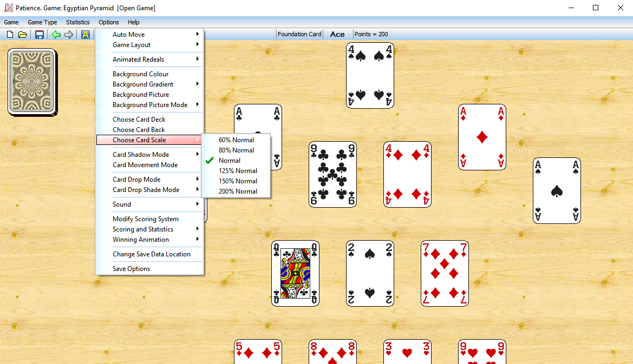The width and height of the screenshot is (633, 364).
Task: Expand the Game Layout submenu
Action: coord(149,45)
